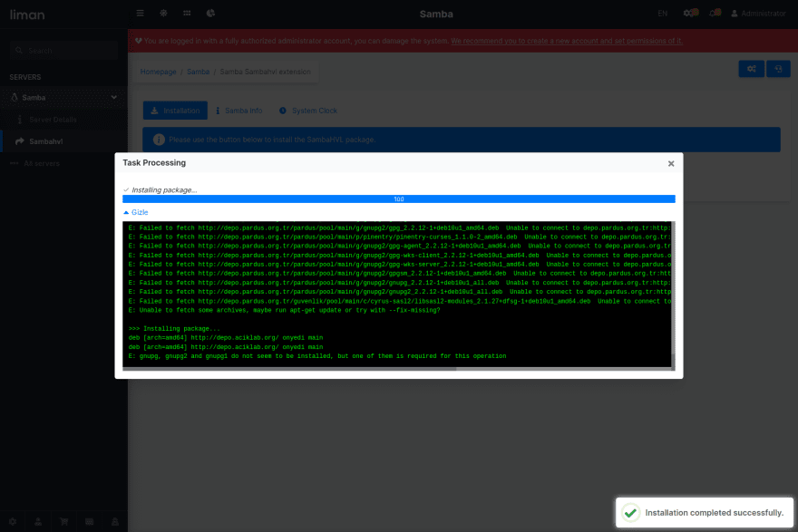Click the progress bar showing 100
Screen dimensions: 798x532
point(398,198)
